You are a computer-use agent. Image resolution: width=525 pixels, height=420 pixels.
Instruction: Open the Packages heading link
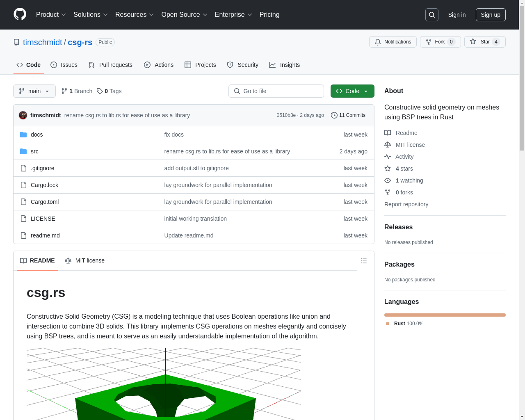tap(399, 265)
